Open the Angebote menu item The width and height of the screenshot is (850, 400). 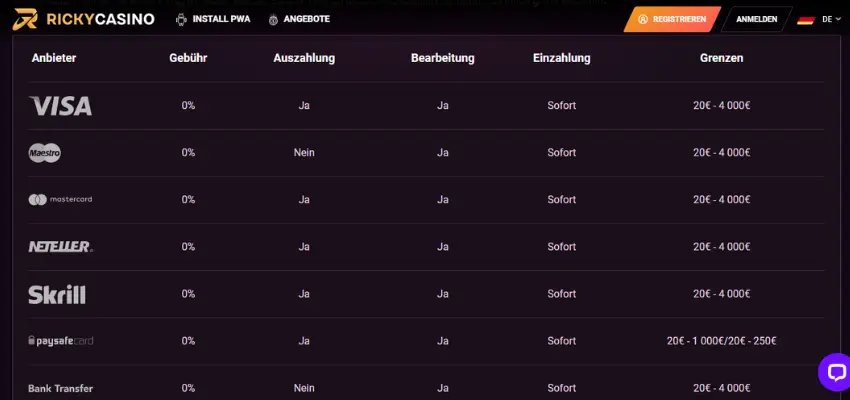[x=299, y=19]
